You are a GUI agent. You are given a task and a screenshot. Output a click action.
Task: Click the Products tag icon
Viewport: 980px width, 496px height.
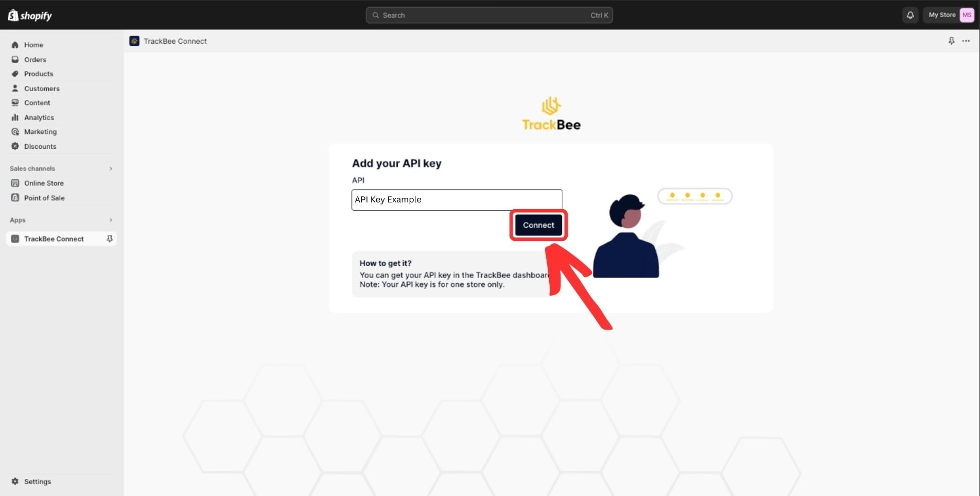(x=15, y=74)
